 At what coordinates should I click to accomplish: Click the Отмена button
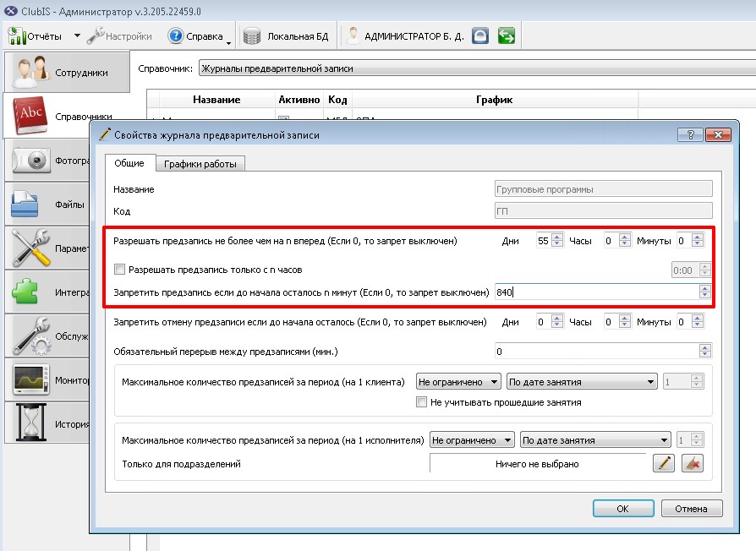[x=692, y=509]
